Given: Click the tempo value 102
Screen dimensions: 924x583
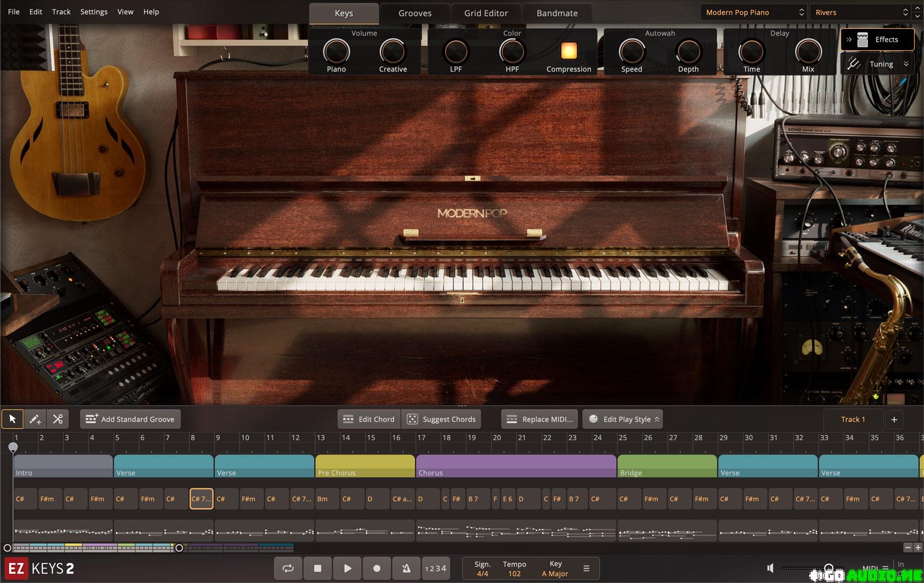Looking at the screenshot, I should pyautogui.click(x=515, y=574).
